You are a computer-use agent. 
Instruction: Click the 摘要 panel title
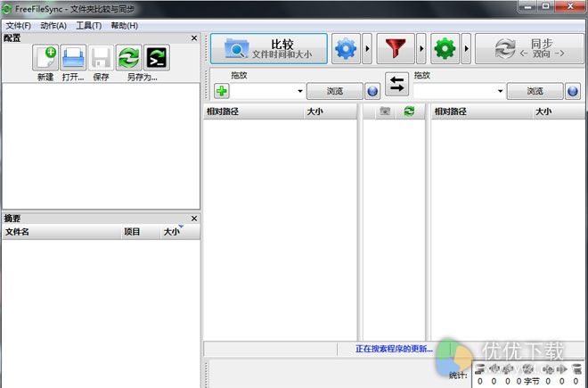(12, 219)
